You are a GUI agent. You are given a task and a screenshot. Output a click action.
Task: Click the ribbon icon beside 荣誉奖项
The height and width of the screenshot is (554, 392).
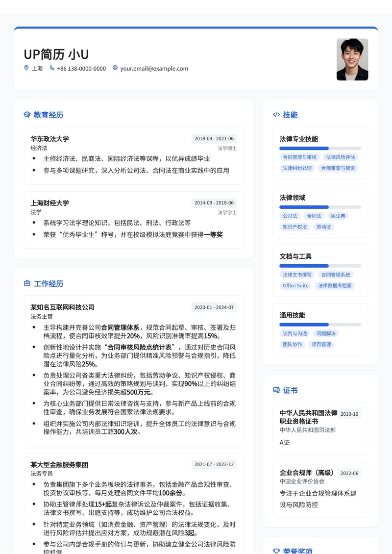point(275,550)
